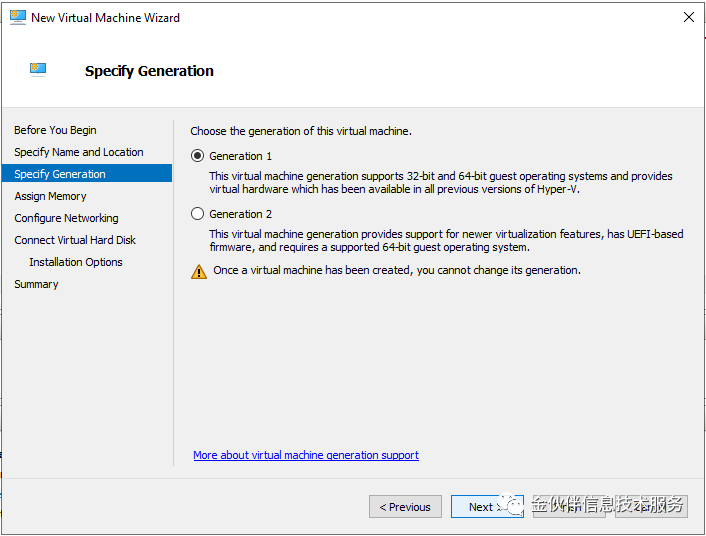Click the Generation 1 label text
Viewport: 706px width, 536px height.
coord(240,156)
